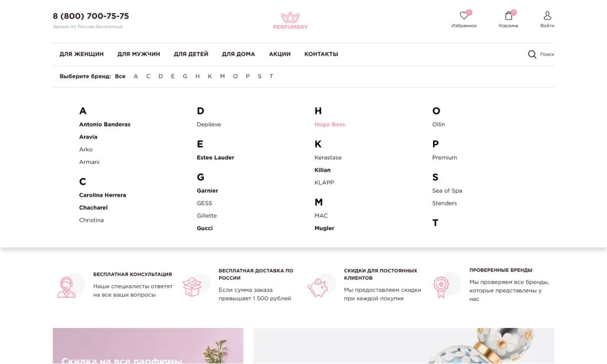Open the Estee Lauder brand page
This screenshot has height=364, width=607.
(x=215, y=157)
